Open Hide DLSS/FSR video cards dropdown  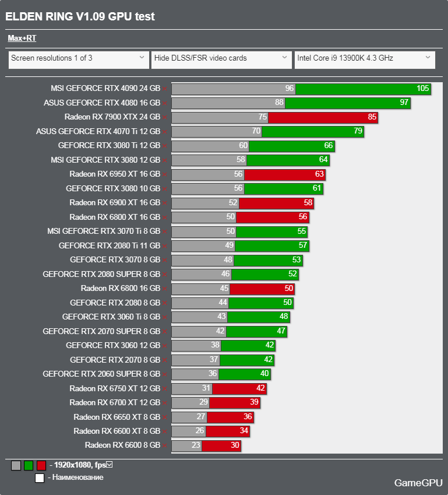click(221, 60)
